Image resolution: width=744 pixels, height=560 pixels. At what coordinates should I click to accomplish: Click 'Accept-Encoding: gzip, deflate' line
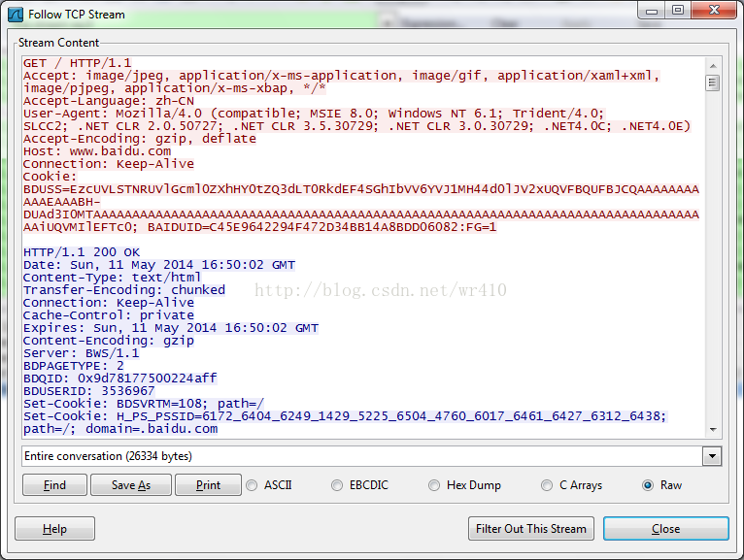[140, 139]
